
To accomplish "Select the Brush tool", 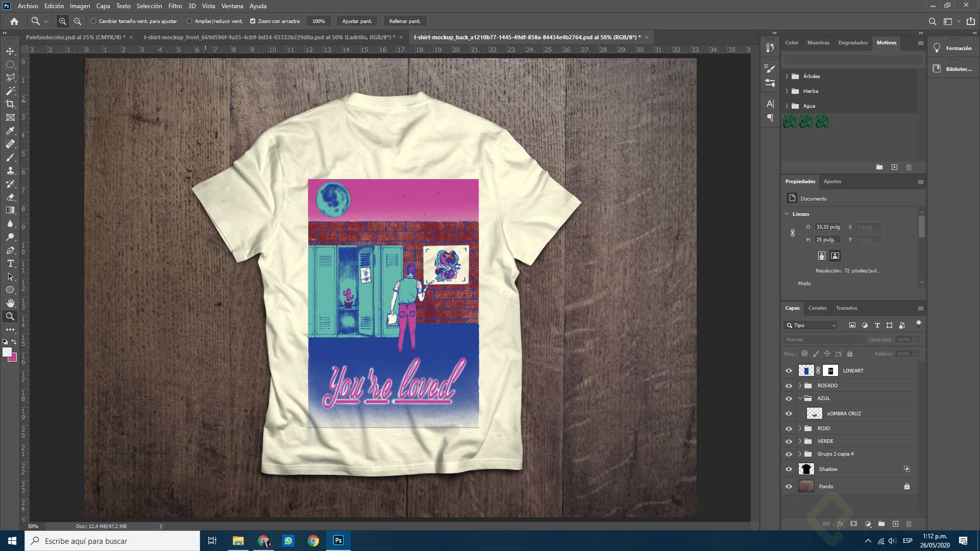I will [10, 157].
